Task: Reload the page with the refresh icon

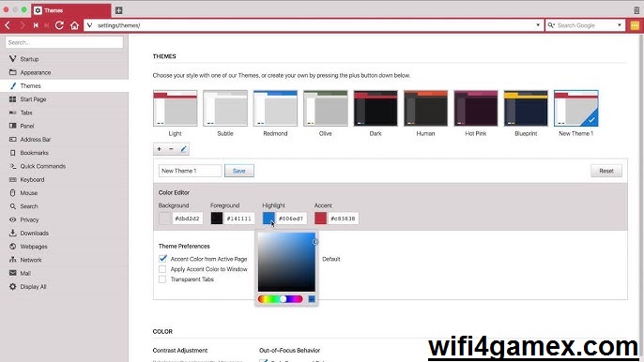Action: (x=59, y=25)
